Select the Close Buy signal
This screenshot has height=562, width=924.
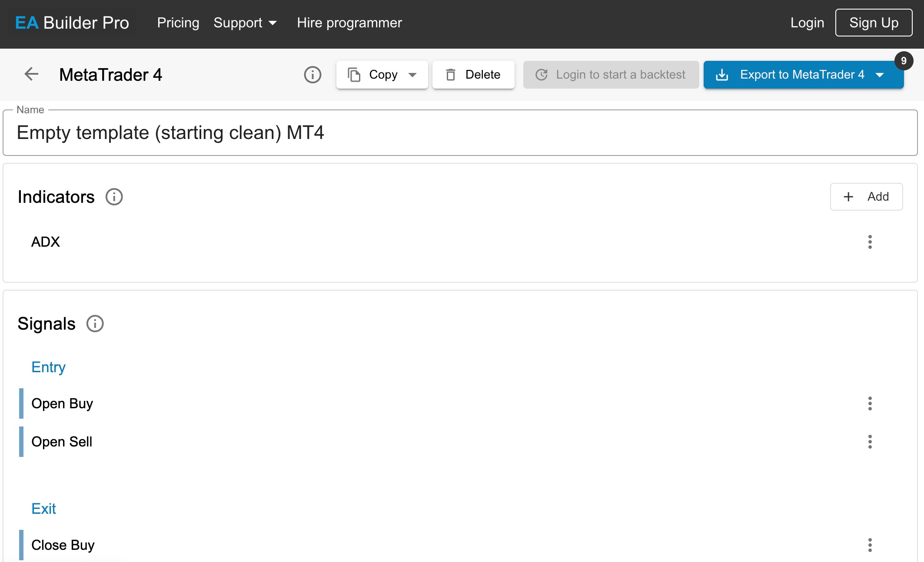pos(460,545)
